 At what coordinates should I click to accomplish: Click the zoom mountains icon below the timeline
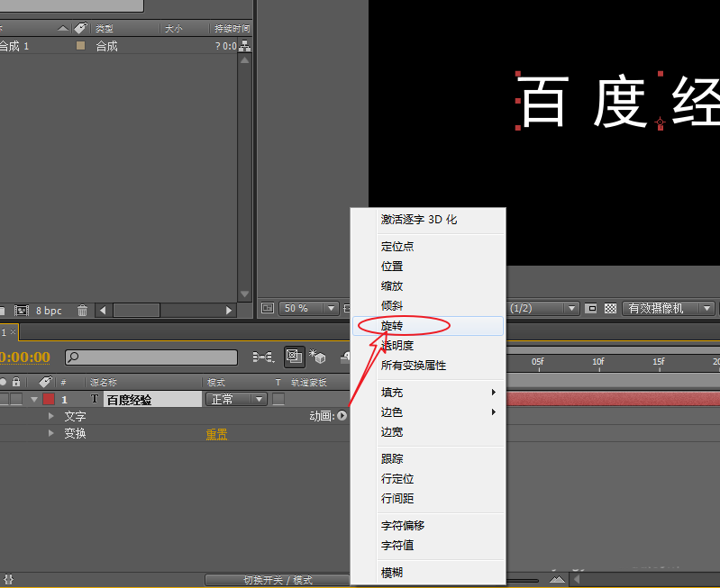point(558,579)
